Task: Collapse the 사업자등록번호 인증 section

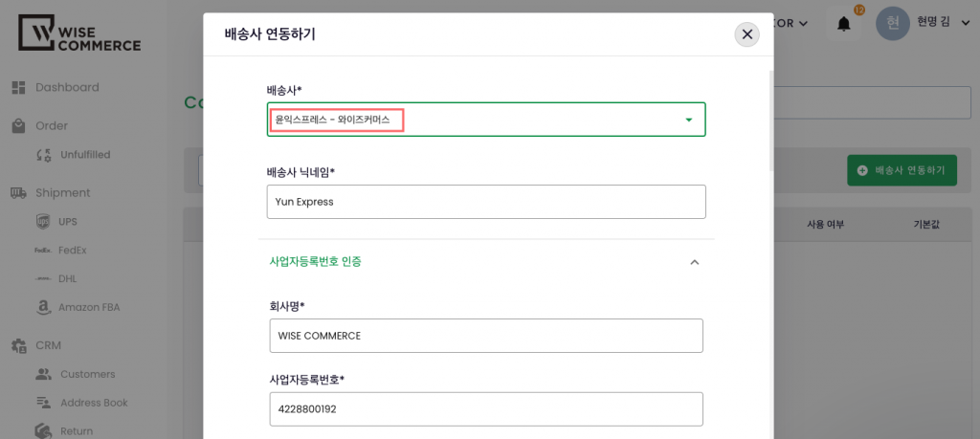Action: [695, 262]
